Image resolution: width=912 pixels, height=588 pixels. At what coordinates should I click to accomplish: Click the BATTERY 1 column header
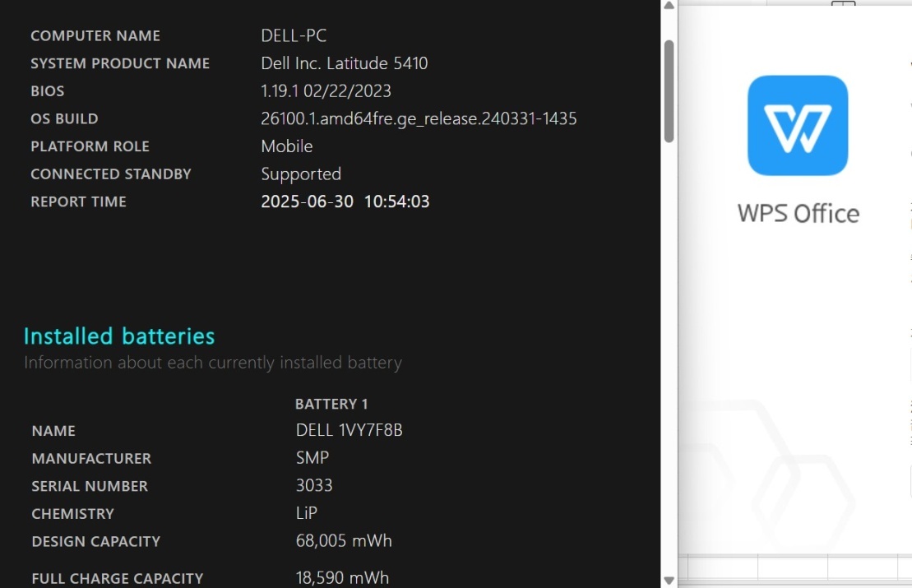(x=331, y=404)
